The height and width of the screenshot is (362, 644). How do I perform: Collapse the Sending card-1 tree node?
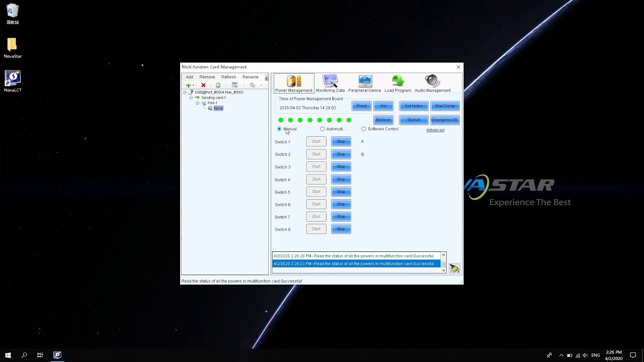(191, 98)
